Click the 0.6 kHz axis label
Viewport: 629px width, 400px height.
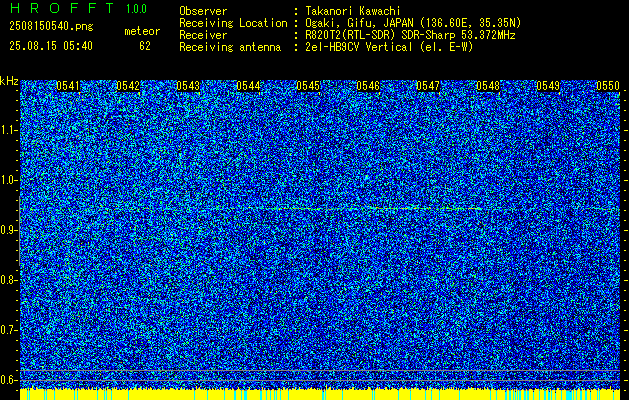pos(8,380)
